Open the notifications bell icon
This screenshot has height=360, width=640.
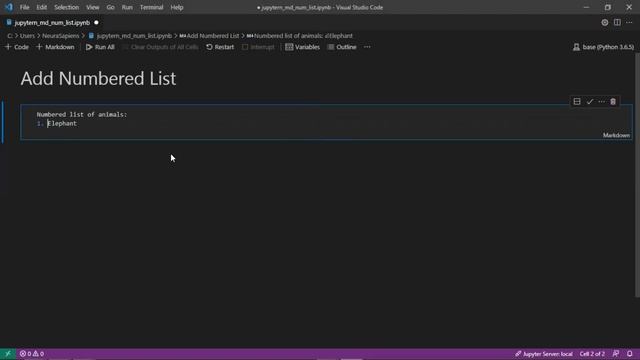(630, 354)
